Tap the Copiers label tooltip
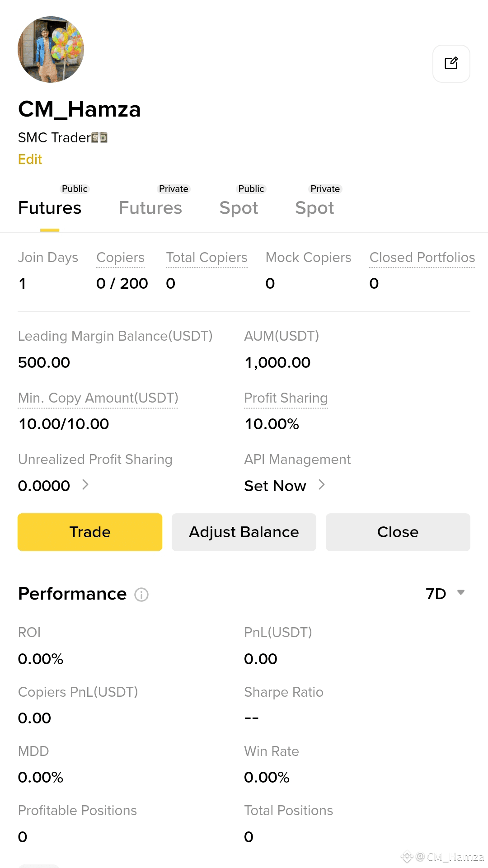 tap(120, 258)
